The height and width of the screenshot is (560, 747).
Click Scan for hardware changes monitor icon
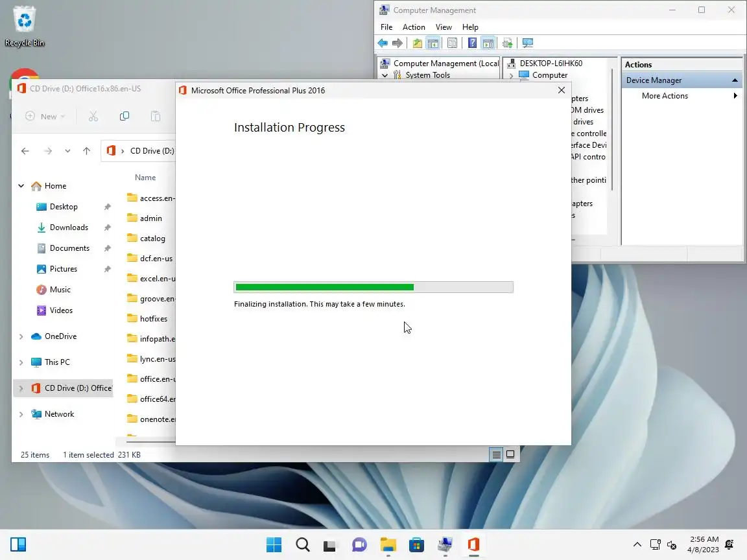click(x=528, y=43)
